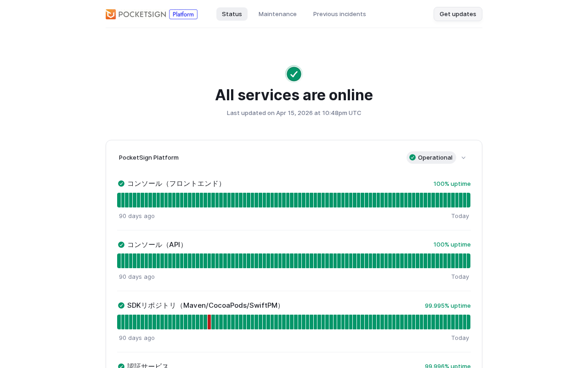Click the Operational status check icon
This screenshot has width=588, height=368.
[413, 157]
